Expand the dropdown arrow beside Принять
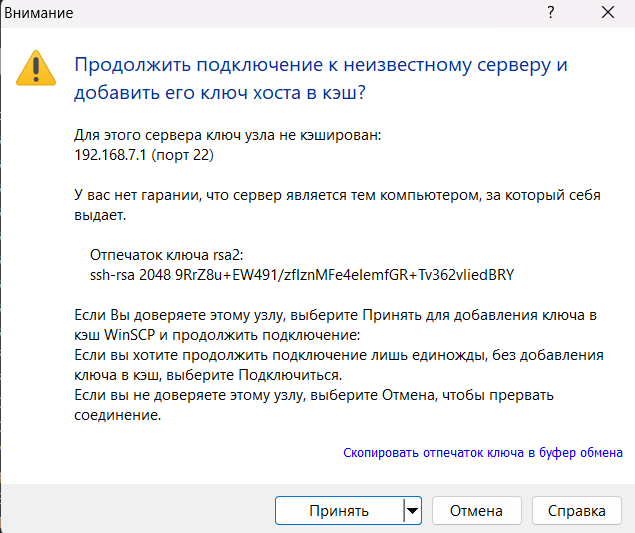 tap(411, 510)
